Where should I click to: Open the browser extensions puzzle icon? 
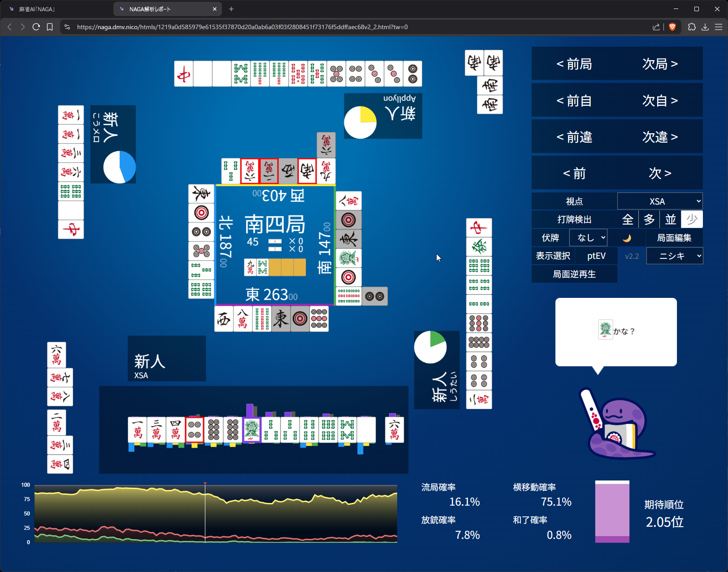(692, 27)
